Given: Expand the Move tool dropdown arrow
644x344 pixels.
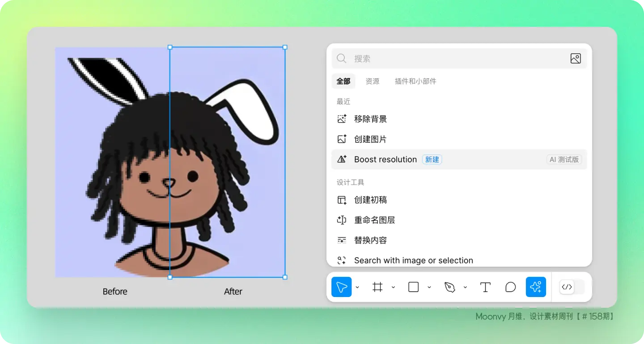Looking at the screenshot, I should (x=357, y=287).
